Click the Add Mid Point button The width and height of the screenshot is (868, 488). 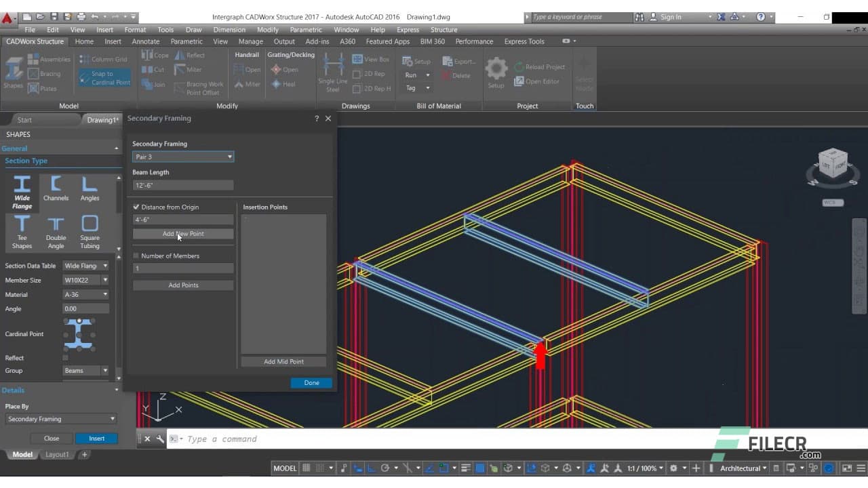(283, 361)
